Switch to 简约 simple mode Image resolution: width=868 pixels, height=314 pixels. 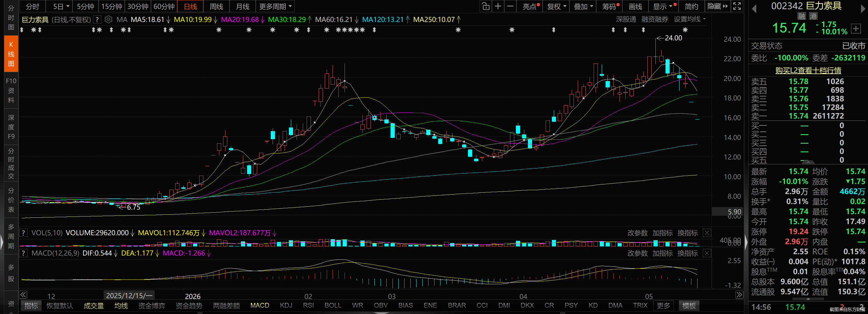(691, 6)
